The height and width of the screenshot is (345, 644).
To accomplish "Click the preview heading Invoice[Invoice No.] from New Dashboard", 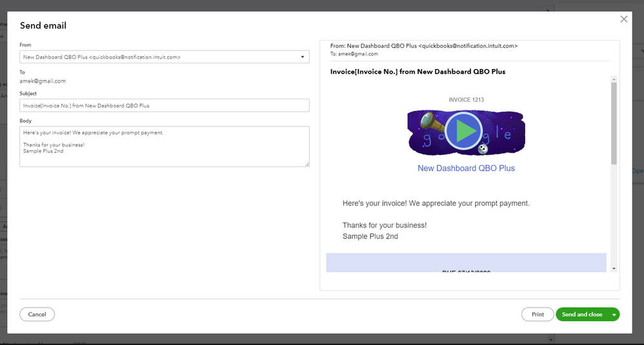I will pyautogui.click(x=418, y=72).
